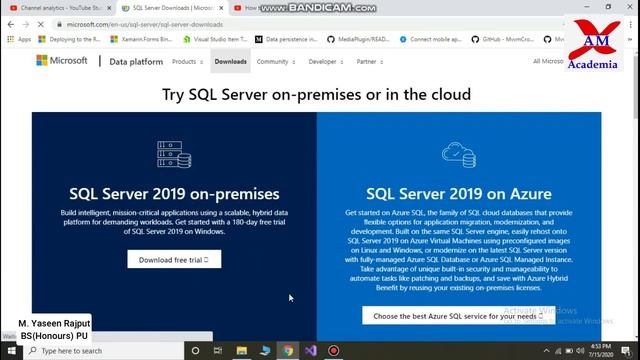The width and height of the screenshot is (640, 360).
Task: Open the notification center icon
Action: click(626, 351)
